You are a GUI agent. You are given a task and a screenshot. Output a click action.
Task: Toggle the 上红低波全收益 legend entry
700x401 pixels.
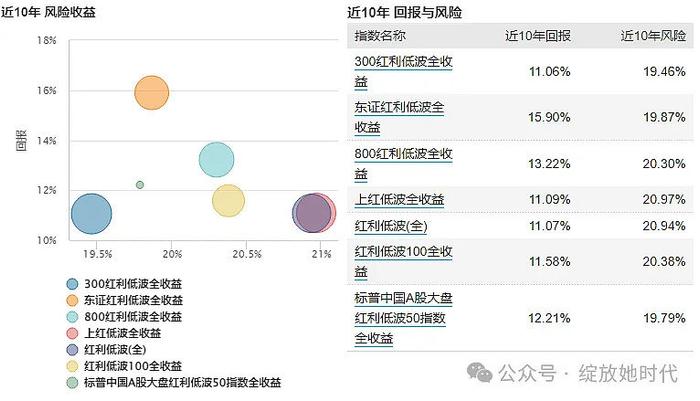tap(113, 333)
